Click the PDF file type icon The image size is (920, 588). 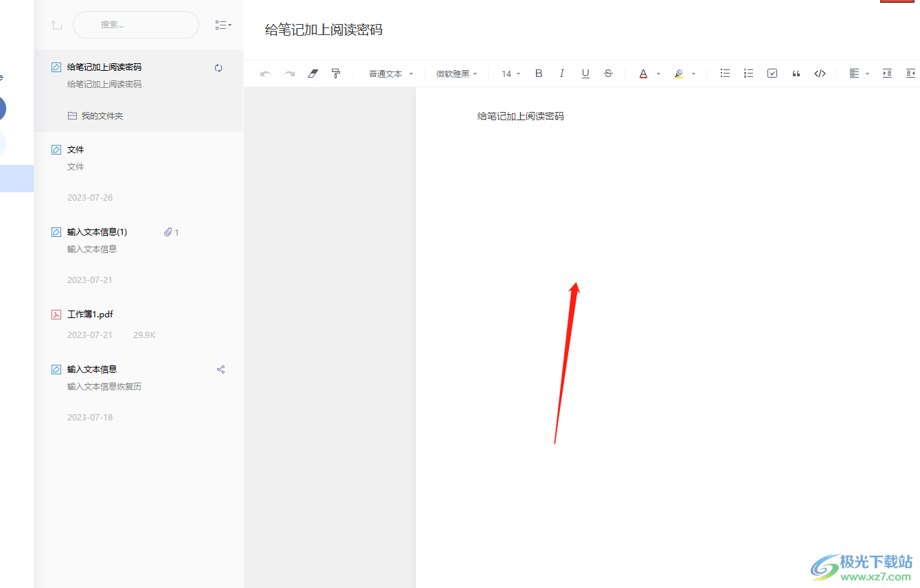(x=56, y=315)
